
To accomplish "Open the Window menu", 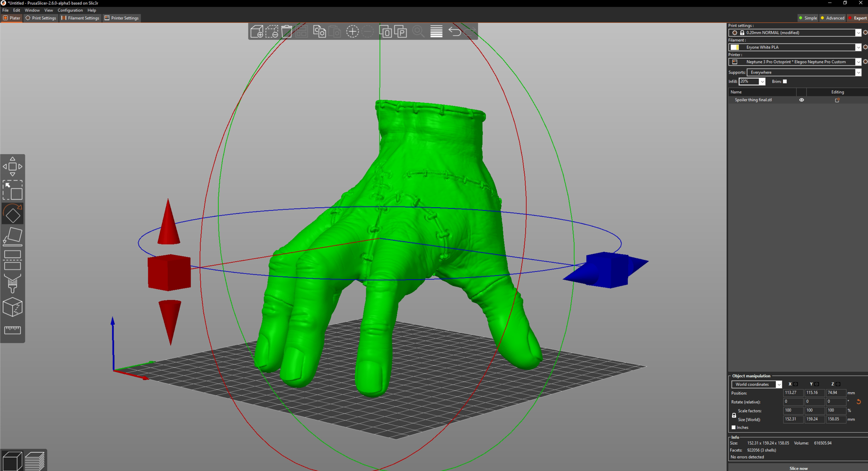I will click(x=32, y=10).
